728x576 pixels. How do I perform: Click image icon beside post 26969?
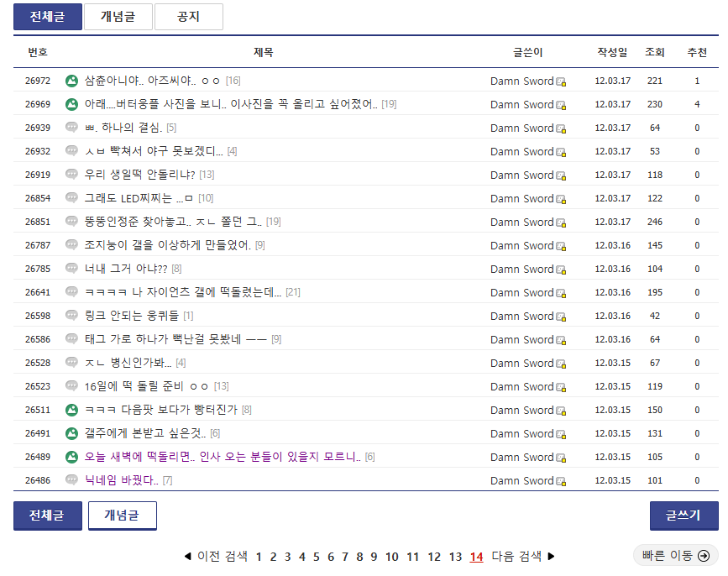[x=71, y=104]
